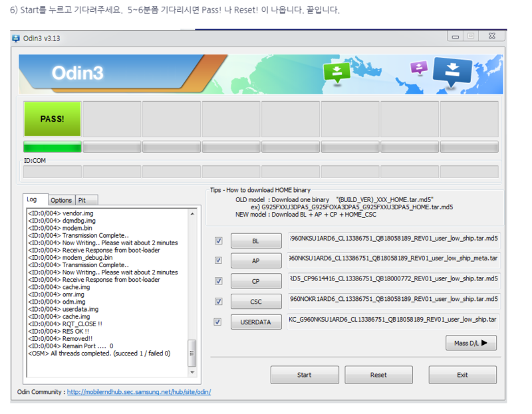Click the Reset button
The height and width of the screenshot is (414, 532).
(378, 375)
